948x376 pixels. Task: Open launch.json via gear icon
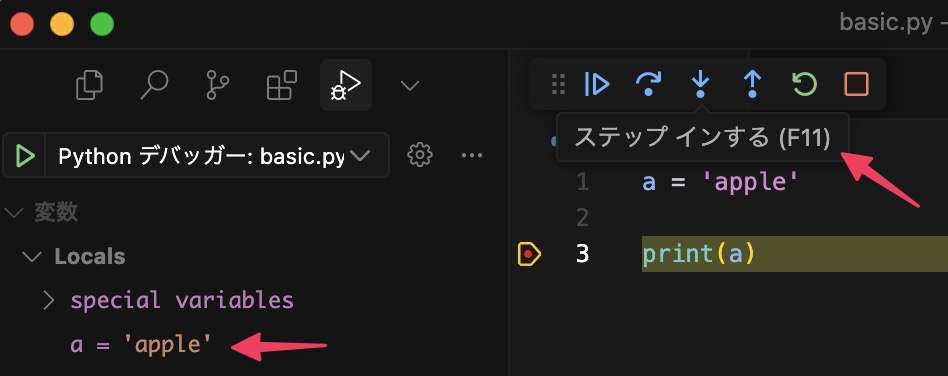coord(420,155)
